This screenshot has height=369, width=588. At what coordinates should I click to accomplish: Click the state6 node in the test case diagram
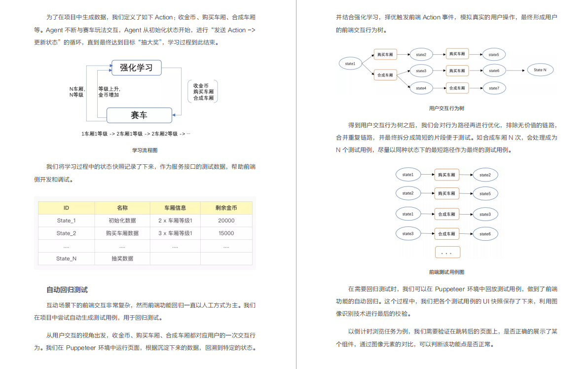485,234
